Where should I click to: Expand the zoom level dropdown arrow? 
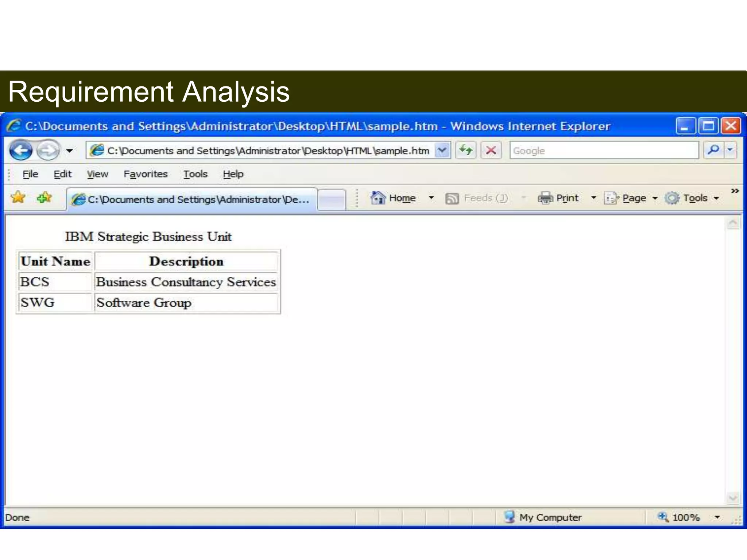(x=717, y=517)
